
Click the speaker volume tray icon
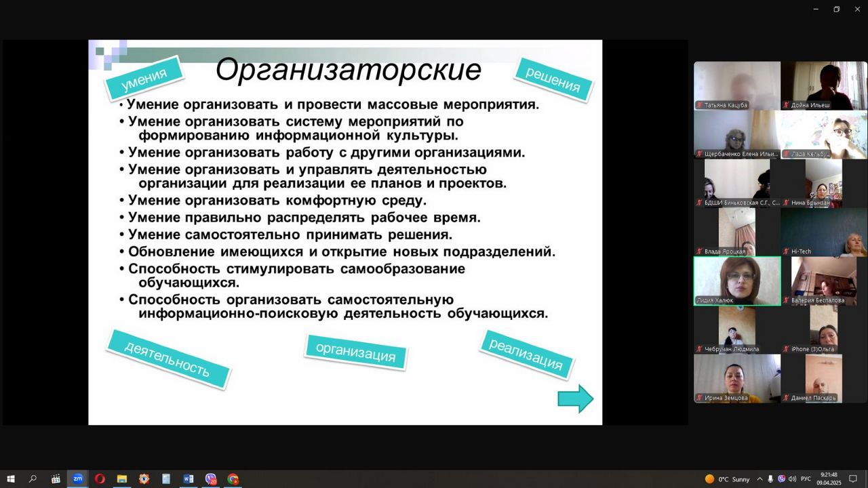coord(792,479)
